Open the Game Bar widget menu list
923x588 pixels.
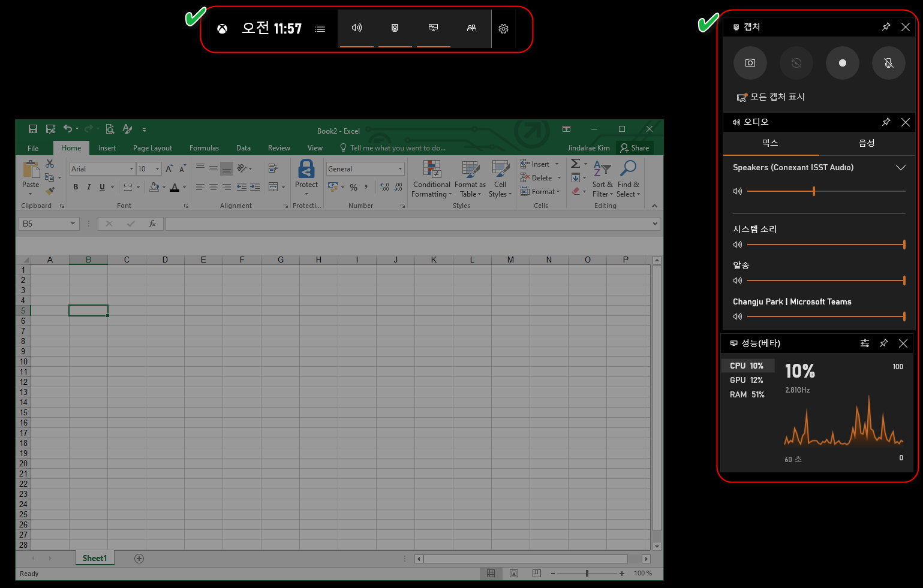[x=320, y=29]
